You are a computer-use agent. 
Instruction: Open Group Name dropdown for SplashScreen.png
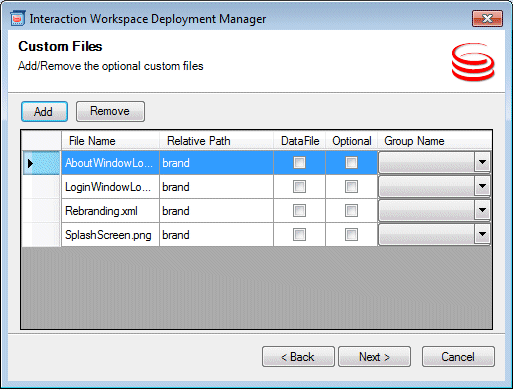(x=482, y=235)
